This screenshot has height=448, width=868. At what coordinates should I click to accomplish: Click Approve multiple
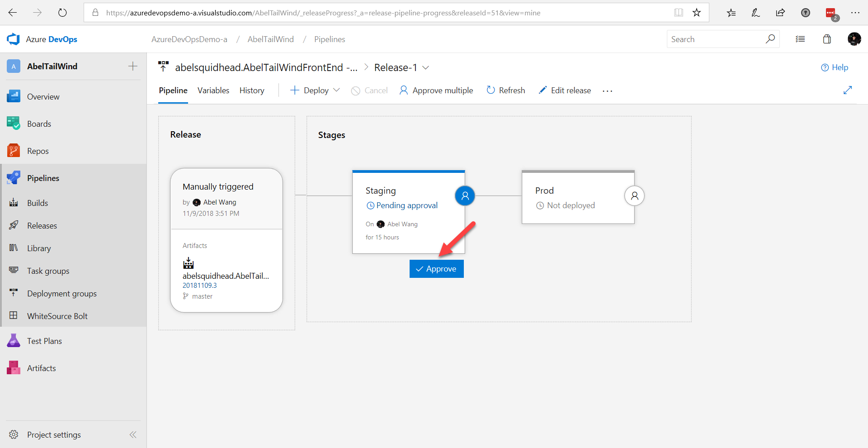pos(436,91)
